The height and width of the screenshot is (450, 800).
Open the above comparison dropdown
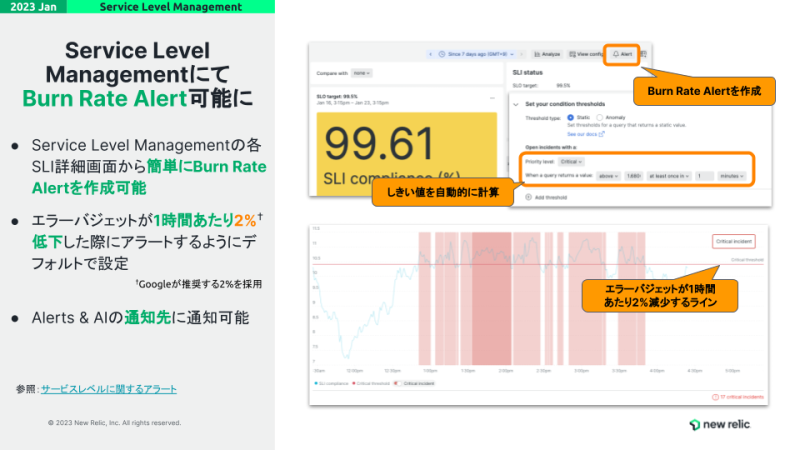pyautogui.click(x=608, y=176)
